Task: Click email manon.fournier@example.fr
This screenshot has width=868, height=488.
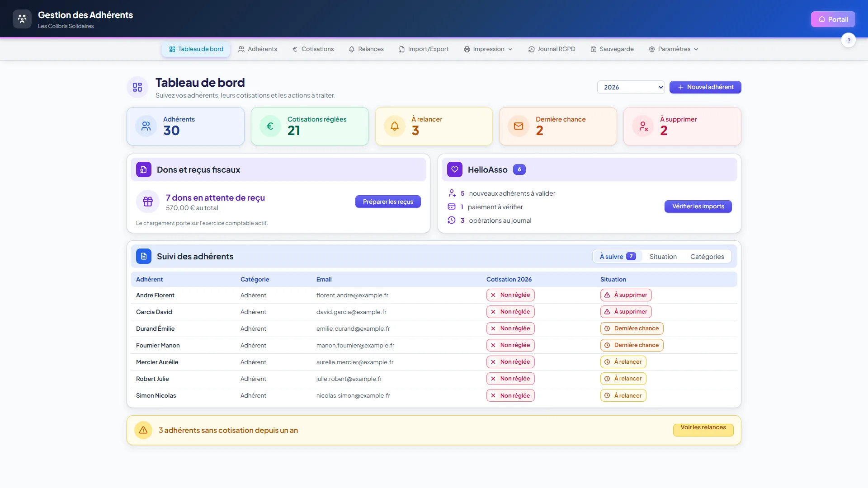Action: coord(355,345)
